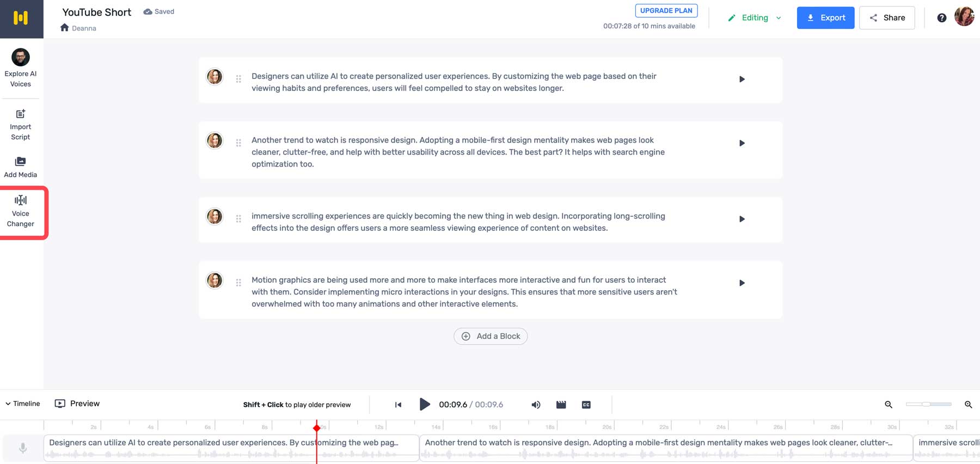Zoom out of the timeline
Screen dimensions: 980x464
point(889,405)
